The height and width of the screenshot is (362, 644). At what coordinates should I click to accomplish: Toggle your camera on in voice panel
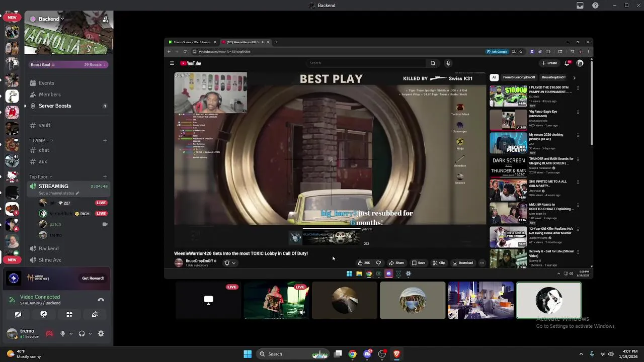[x=18, y=314]
